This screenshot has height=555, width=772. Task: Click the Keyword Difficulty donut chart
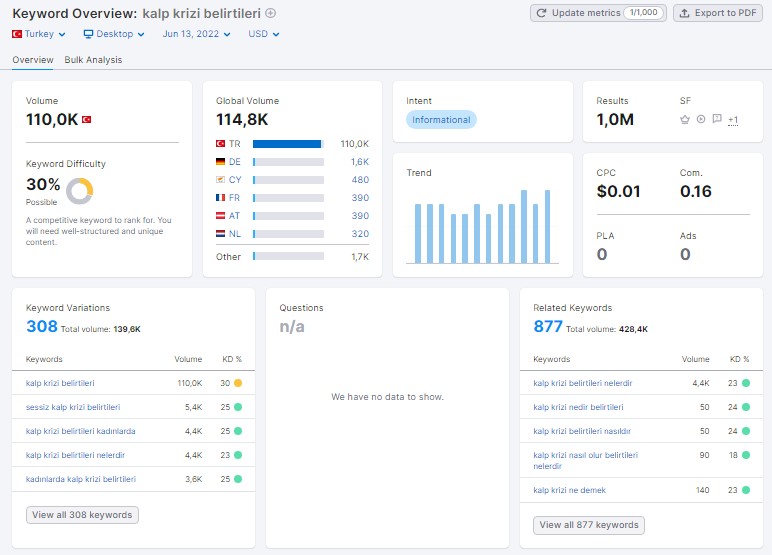(80, 191)
